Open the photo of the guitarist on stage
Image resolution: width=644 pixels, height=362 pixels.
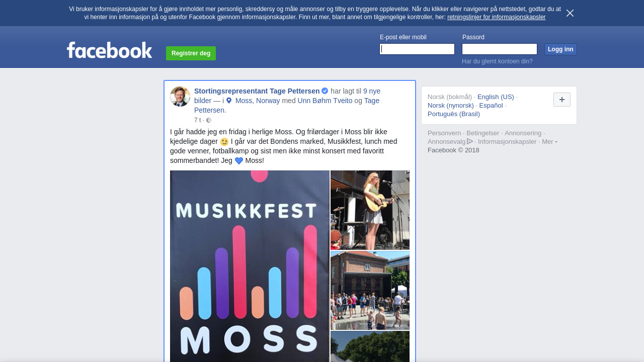click(370, 210)
